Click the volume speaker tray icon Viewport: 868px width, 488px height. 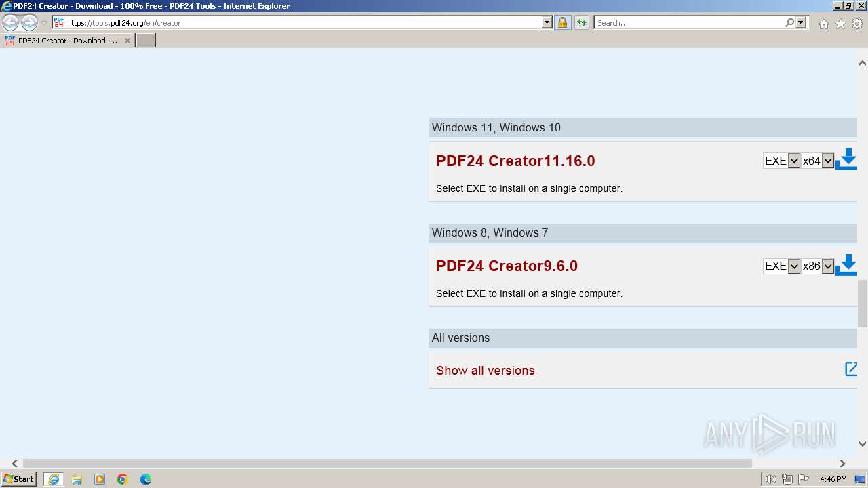770,479
